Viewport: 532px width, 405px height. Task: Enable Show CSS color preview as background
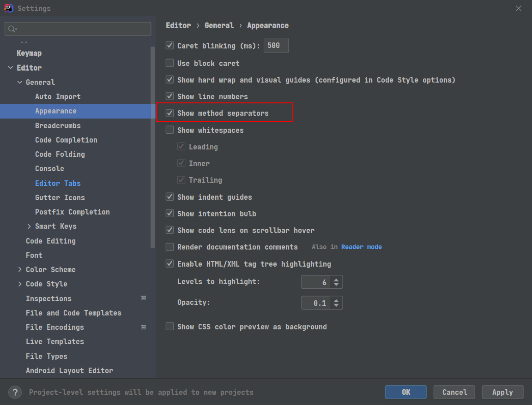coord(169,327)
